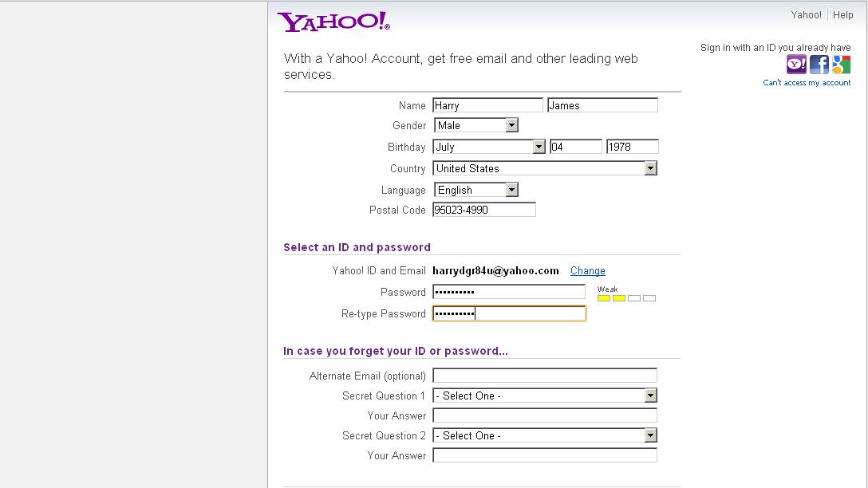868x488 pixels.
Task: Click the birth year field
Action: coord(633,147)
